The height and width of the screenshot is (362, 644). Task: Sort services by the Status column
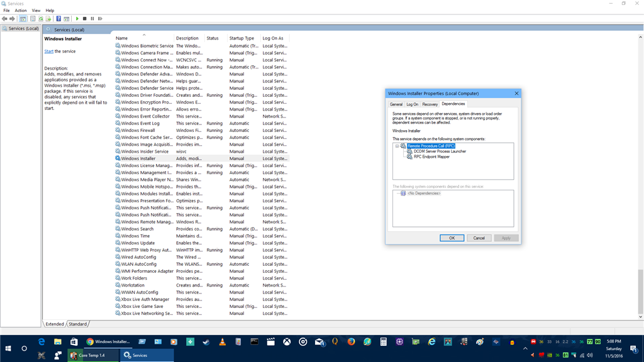point(216,38)
